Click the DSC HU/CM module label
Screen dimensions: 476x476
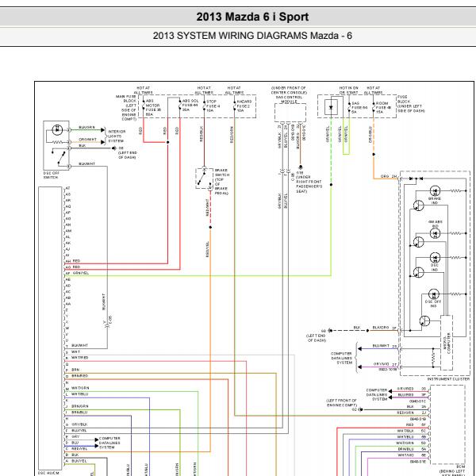click(48, 473)
